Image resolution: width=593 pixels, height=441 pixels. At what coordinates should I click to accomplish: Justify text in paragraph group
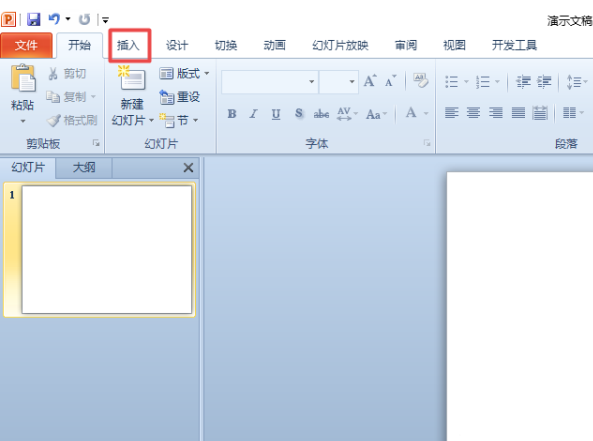point(518,113)
